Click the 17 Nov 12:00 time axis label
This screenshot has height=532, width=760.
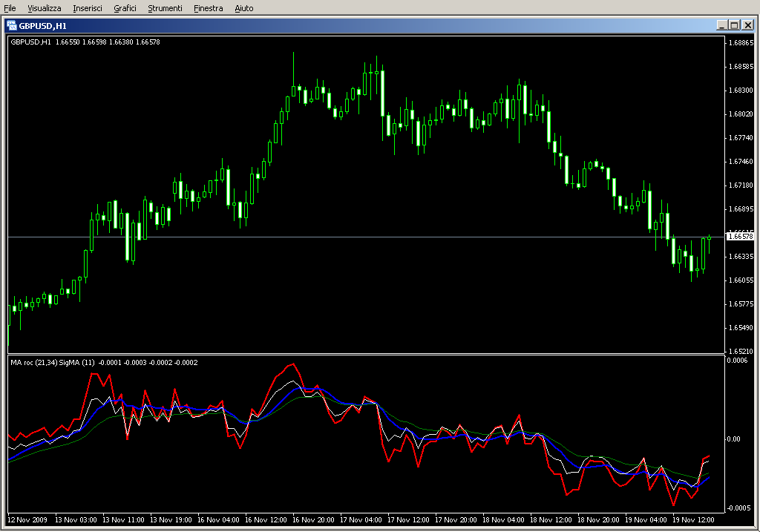tap(408, 520)
